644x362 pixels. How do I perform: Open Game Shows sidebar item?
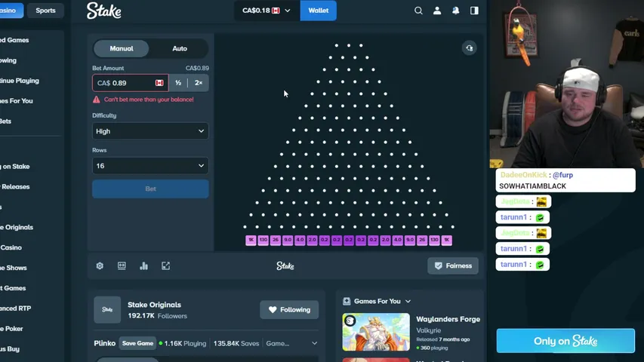[x=13, y=268]
